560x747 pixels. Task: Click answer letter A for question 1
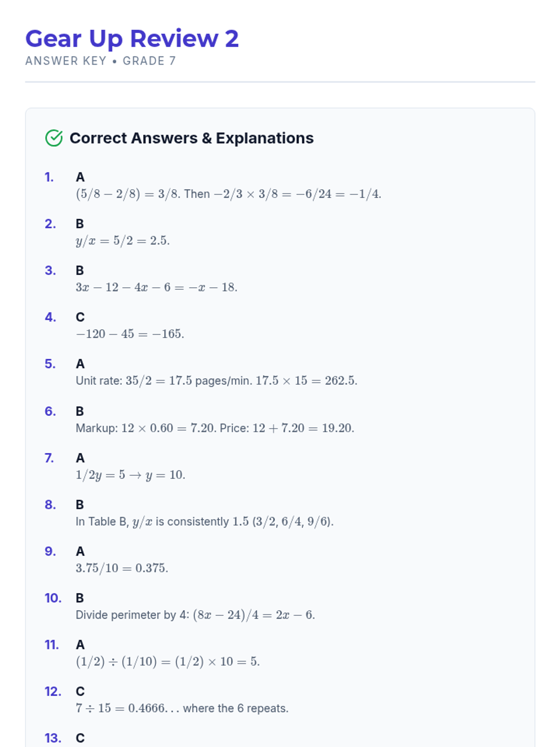coord(80,177)
